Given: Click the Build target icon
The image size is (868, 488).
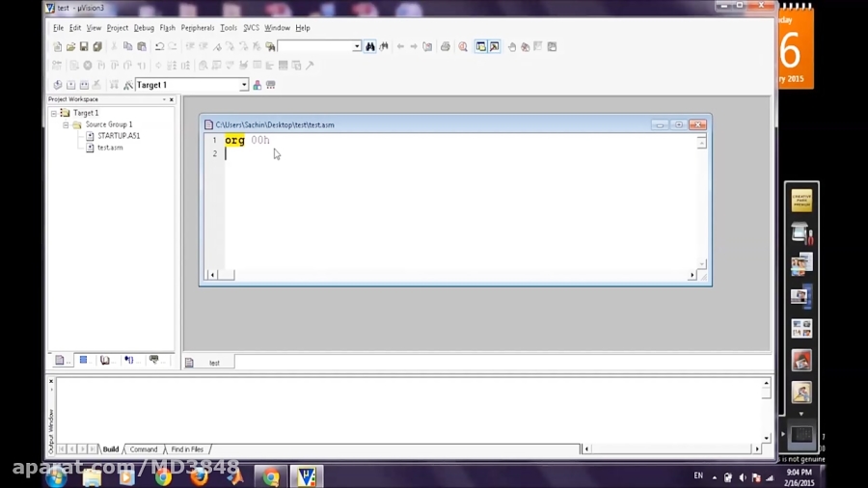Looking at the screenshot, I should click(70, 85).
